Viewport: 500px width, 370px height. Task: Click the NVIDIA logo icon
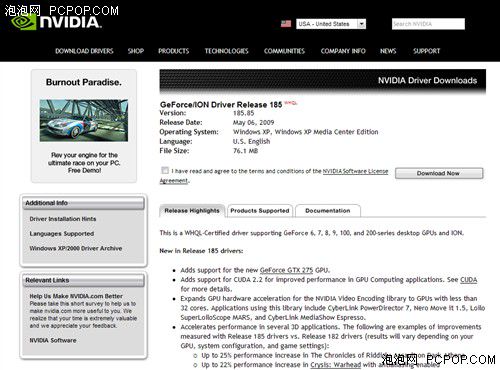[x=23, y=23]
